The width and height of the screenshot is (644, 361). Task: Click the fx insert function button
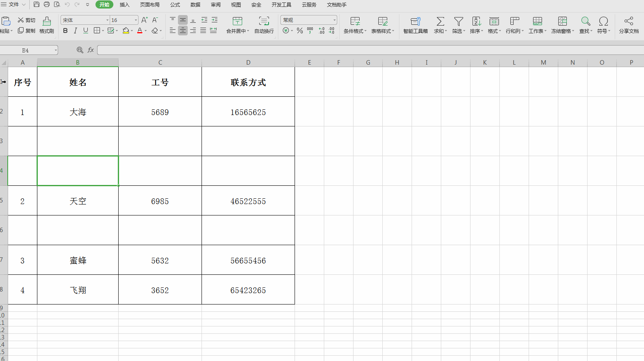91,50
